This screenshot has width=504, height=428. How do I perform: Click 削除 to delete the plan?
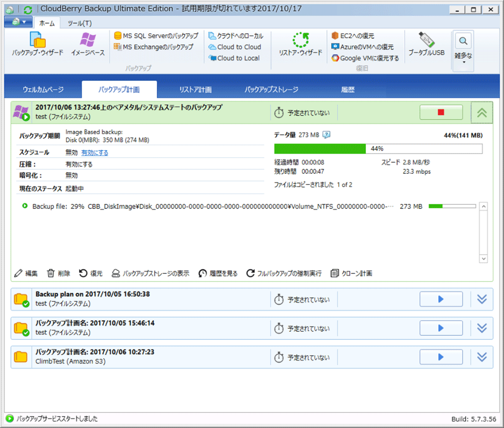58,273
